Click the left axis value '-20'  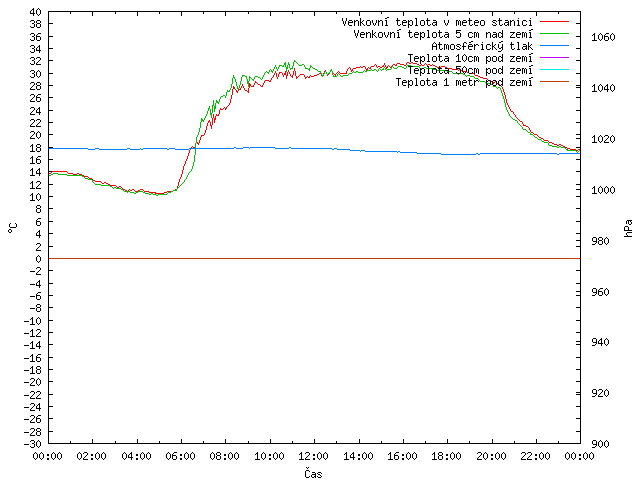[33, 382]
